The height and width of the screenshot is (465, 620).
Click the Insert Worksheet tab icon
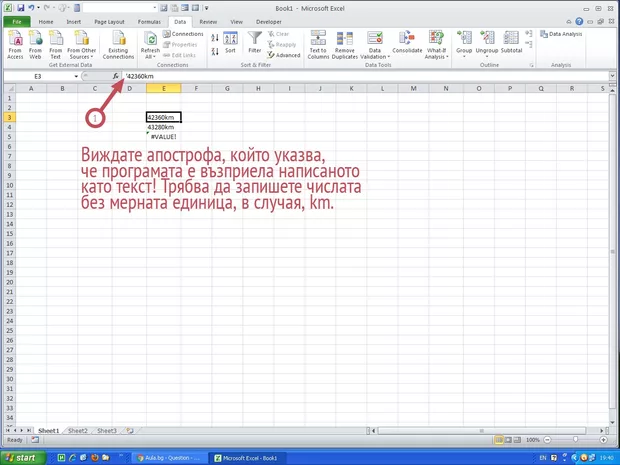130,431
